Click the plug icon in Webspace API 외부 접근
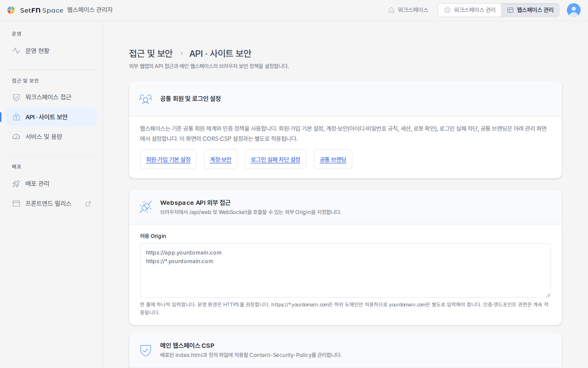Screen dimensions: 588x368 (x=145, y=207)
